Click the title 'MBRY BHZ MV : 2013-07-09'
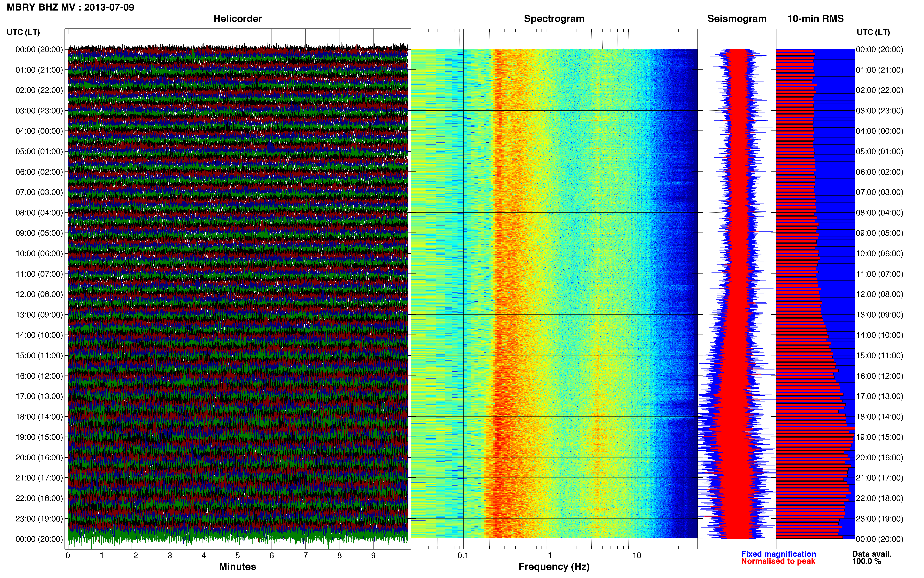The image size is (924, 578). 71,8
